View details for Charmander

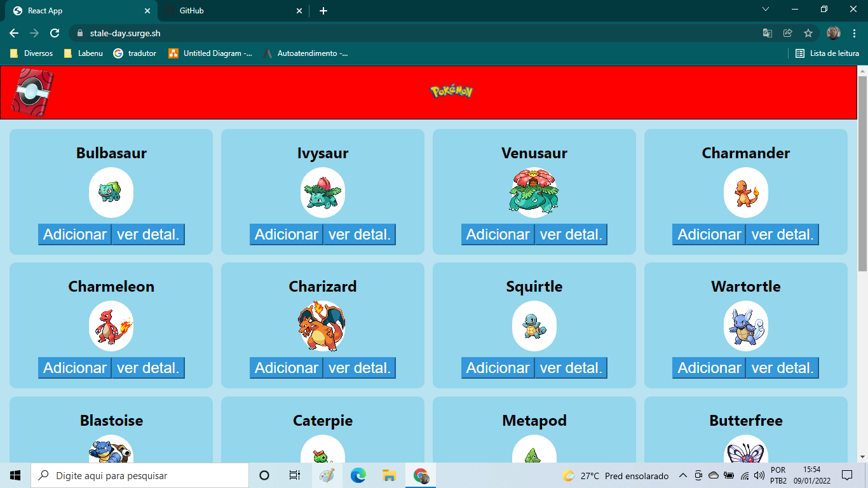coord(783,234)
